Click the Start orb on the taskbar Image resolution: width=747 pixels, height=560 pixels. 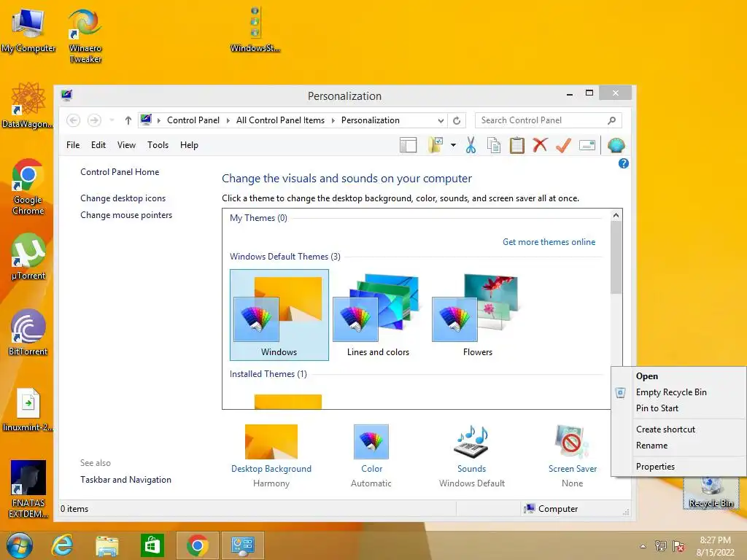click(x=20, y=545)
